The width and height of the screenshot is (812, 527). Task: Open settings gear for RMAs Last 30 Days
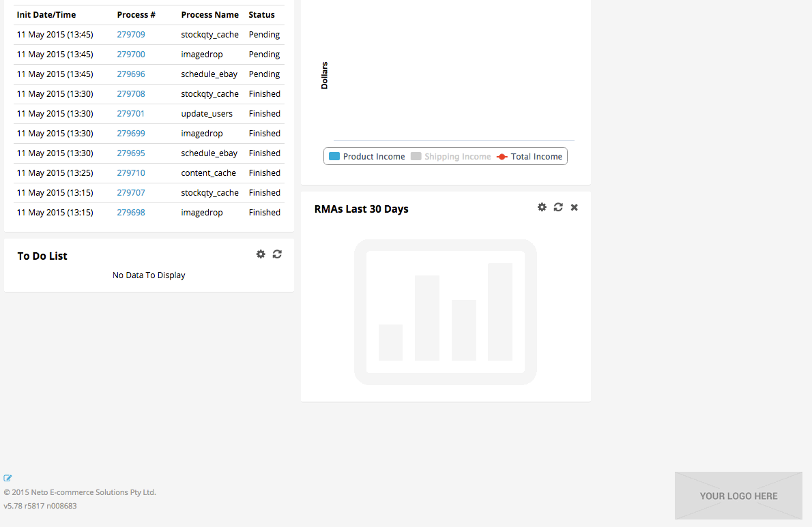(x=542, y=207)
